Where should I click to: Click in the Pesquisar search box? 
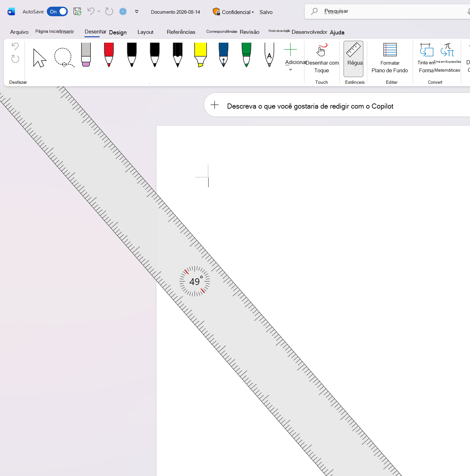click(387, 11)
